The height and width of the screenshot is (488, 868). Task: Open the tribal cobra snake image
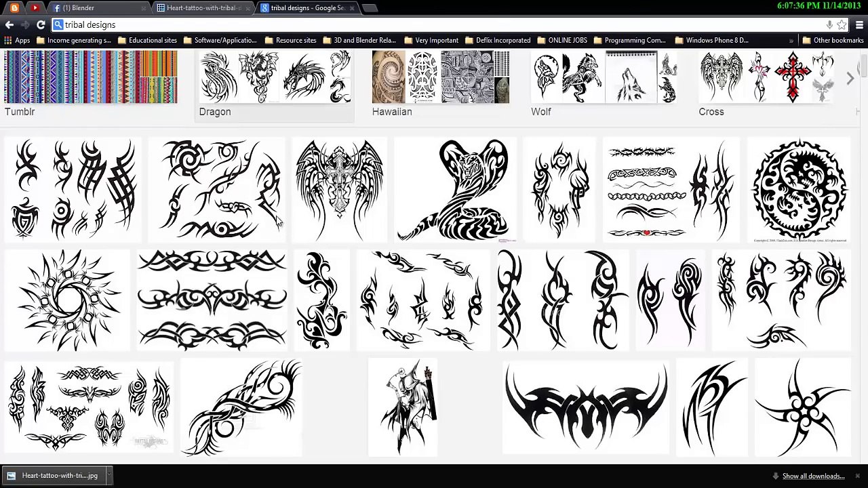click(456, 190)
